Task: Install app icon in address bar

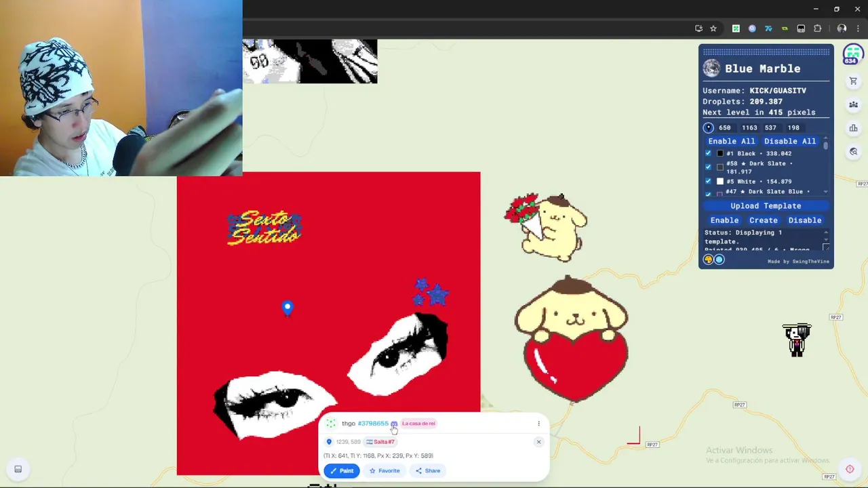Action: 698,28
